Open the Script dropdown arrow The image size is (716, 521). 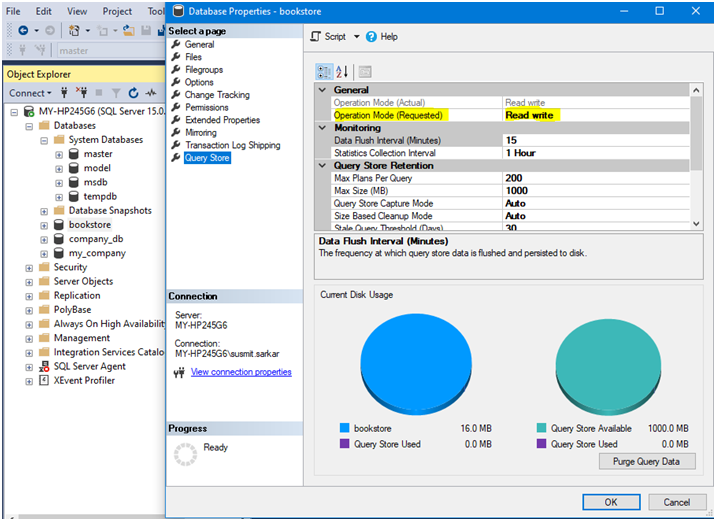[357, 37]
